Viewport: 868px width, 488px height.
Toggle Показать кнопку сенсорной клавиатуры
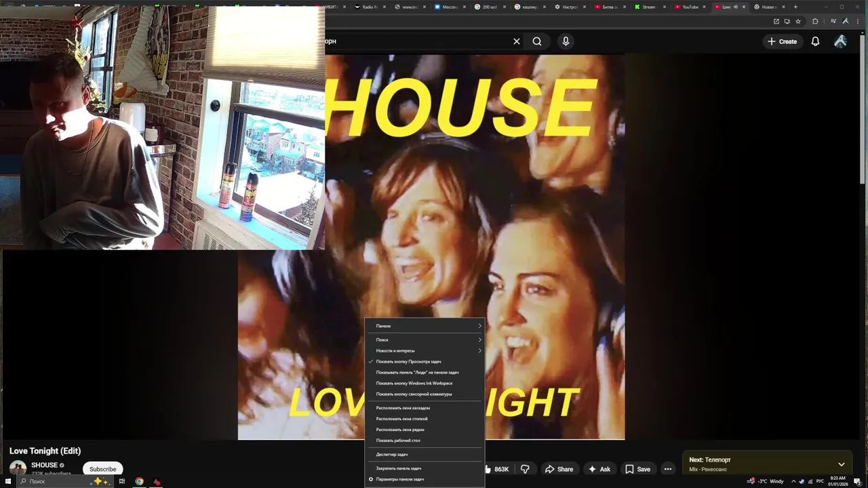[x=425, y=394]
